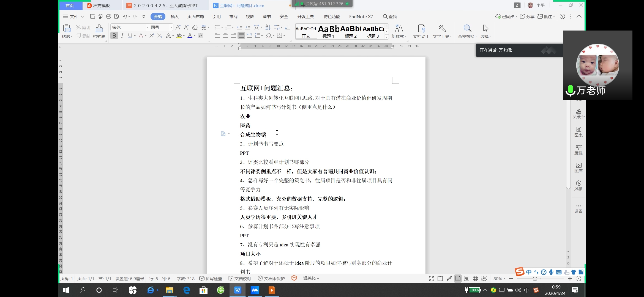Click the 分享 (Share) button
This screenshot has height=297, width=644.
click(x=527, y=16)
